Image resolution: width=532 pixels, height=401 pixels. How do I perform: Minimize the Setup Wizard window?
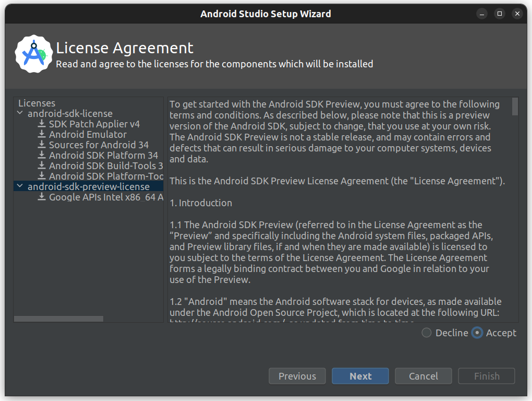482,14
